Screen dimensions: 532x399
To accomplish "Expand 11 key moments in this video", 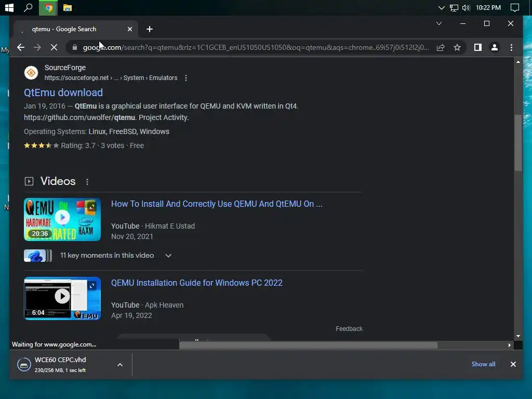I will 168,256.
